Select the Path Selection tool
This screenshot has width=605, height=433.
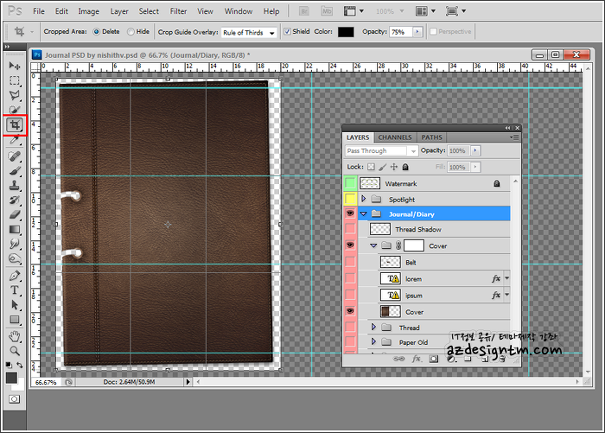(15, 305)
